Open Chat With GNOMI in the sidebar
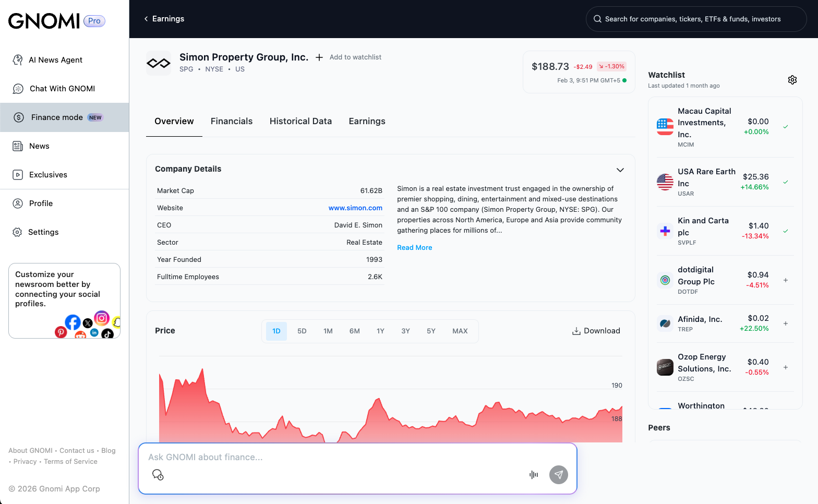The height and width of the screenshot is (504, 818). (x=62, y=89)
